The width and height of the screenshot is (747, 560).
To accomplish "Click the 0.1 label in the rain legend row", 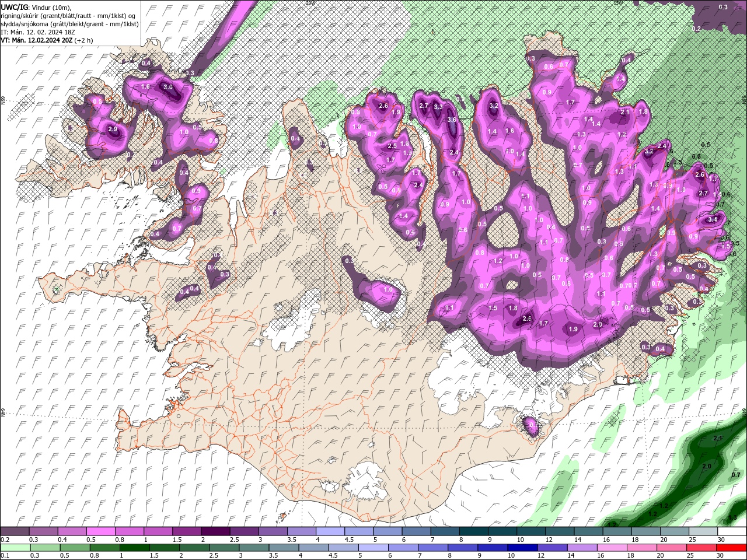I will pos(4,556).
